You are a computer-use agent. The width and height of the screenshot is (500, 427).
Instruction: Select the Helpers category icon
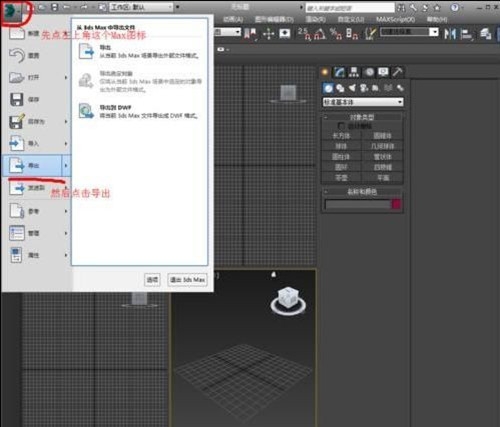(x=375, y=88)
